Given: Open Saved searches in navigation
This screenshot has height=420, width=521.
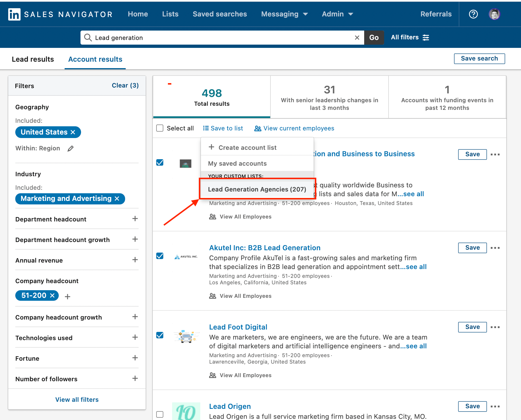Looking at the screenshot, I should (x=220, y=14).
